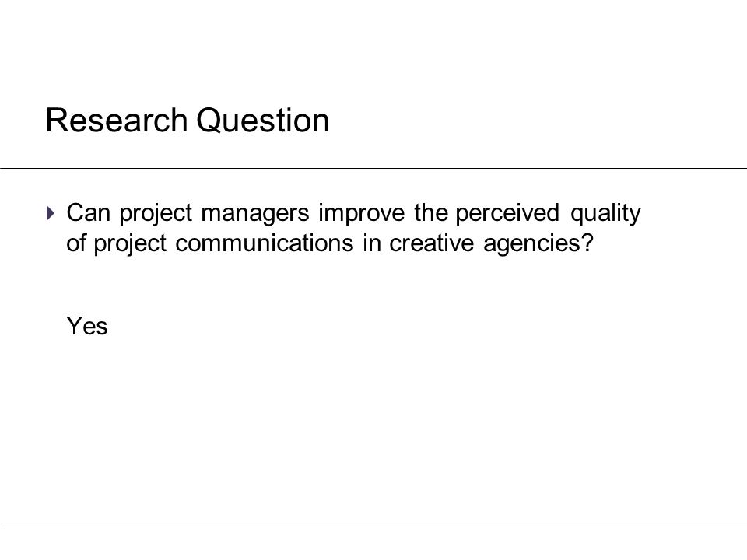Click the word 'quality' ending the first line

(x=605, y=213)
